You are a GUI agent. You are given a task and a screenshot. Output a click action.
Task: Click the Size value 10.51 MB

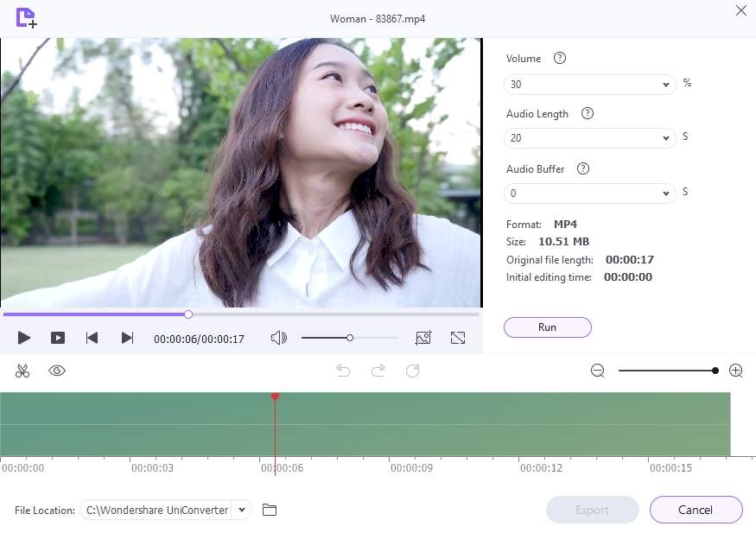click(563, 241)
